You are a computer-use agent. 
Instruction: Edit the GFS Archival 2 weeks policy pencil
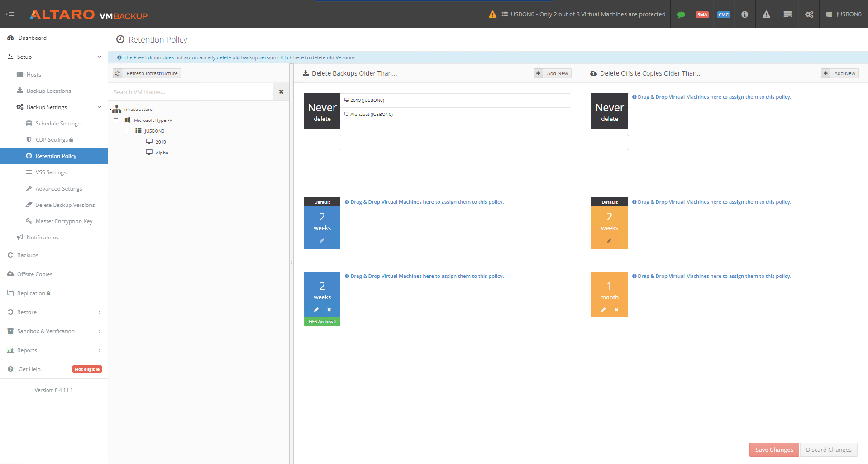tap(316, 310)
